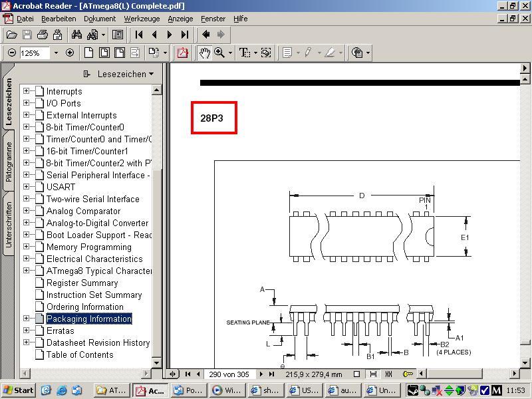The image size is (532, 399).
Task: Go to first page using toolbar arrow
Action: pyautogui.click(x=139, y=35)
